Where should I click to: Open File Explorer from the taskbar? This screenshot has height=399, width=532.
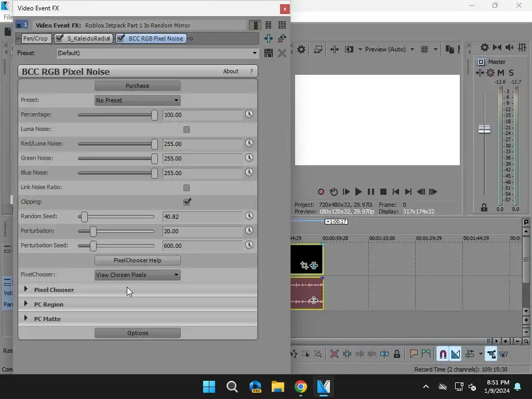click(277, 387)
